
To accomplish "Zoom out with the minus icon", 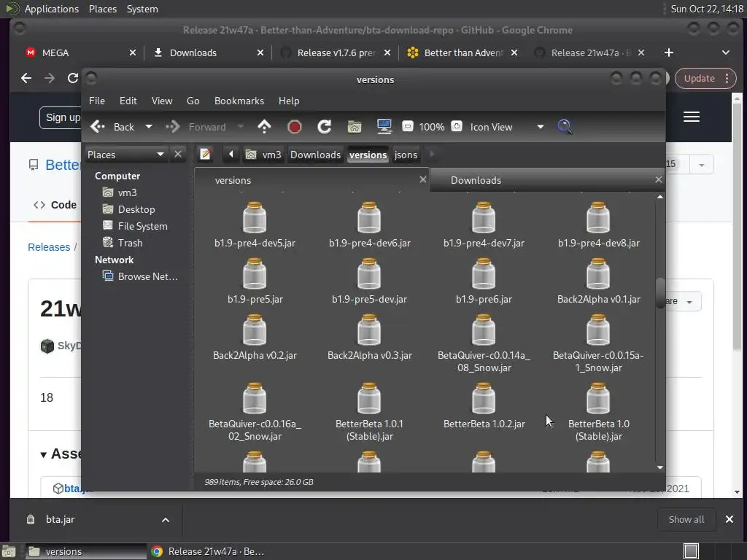I will 408,127.
